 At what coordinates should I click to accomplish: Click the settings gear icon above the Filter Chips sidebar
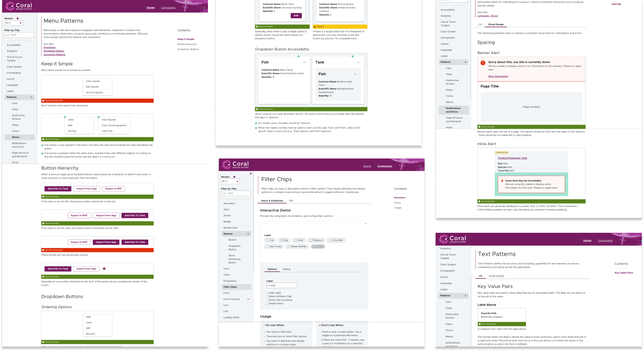pos(251,174)
